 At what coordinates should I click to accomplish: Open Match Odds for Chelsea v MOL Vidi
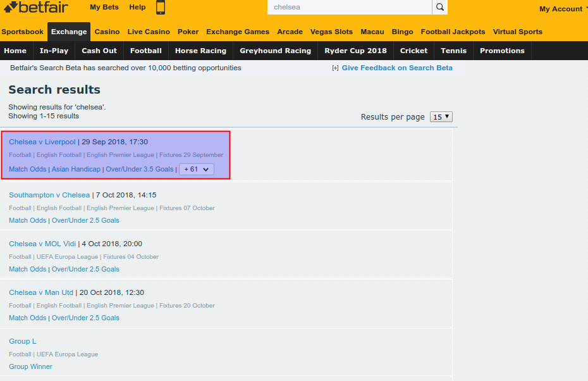click(28, 269)
